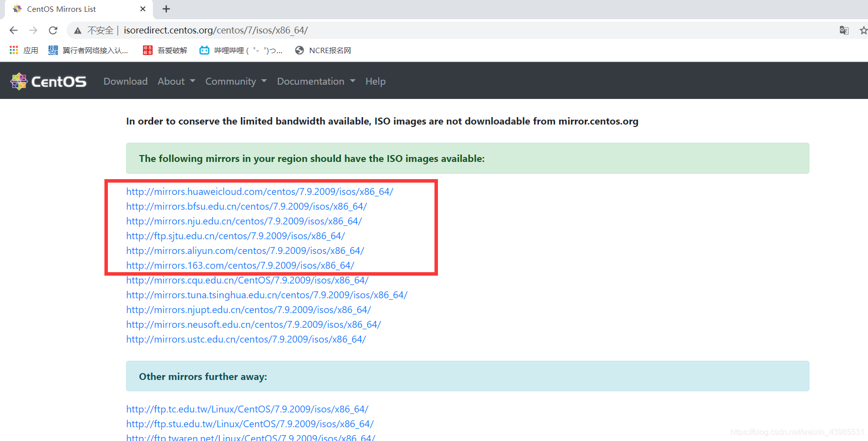Click the not-secure warning icon

pos(78,31)
